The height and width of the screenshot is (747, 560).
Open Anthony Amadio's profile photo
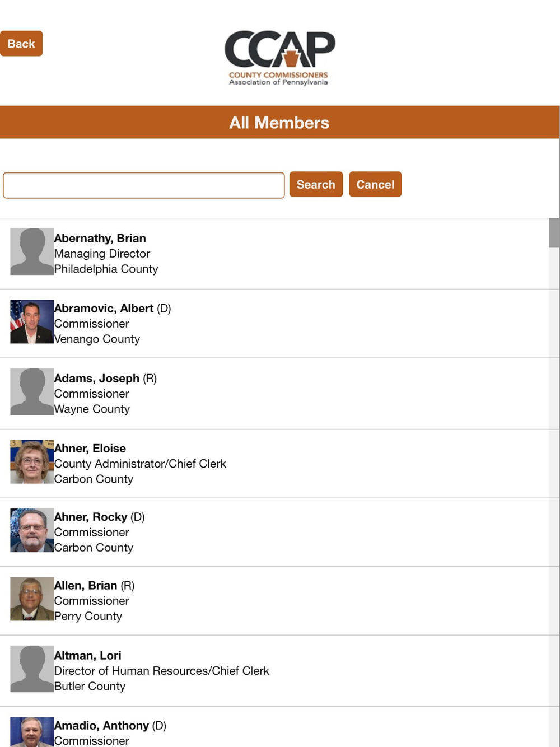pos(32,732)
